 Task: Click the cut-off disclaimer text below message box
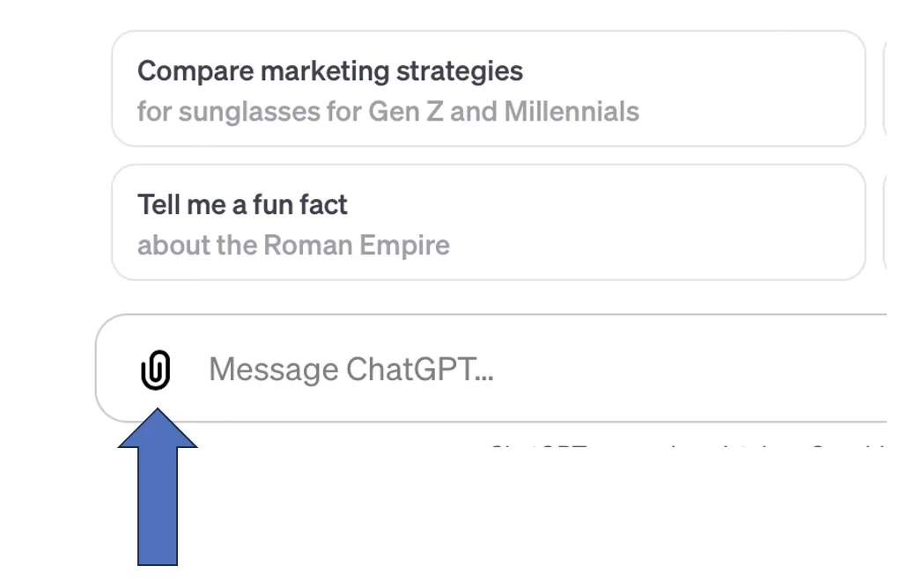click(687, 447)
